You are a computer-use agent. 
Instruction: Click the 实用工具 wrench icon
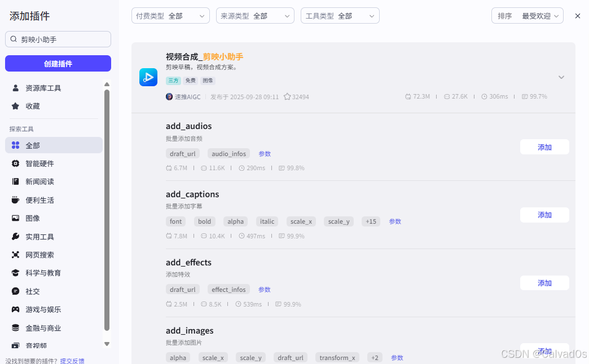point(15,237)
